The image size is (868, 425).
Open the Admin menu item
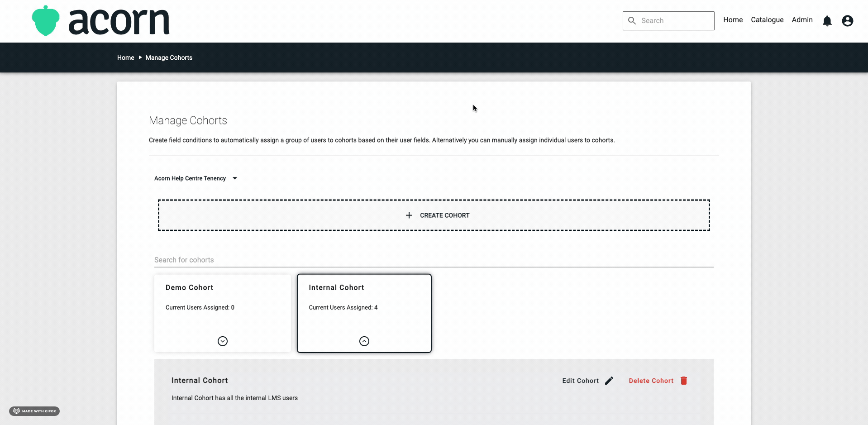pos(802,20)
